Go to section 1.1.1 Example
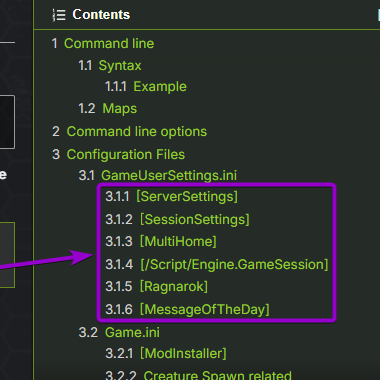This screenshot has width=380, height=380. click(x=160, y=87)
